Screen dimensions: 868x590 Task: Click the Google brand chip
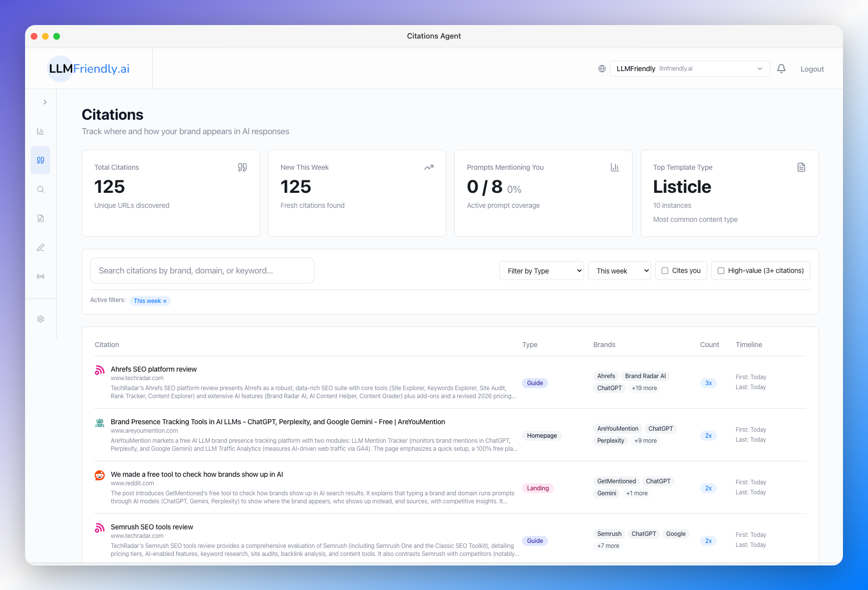[x=676, y=534]
